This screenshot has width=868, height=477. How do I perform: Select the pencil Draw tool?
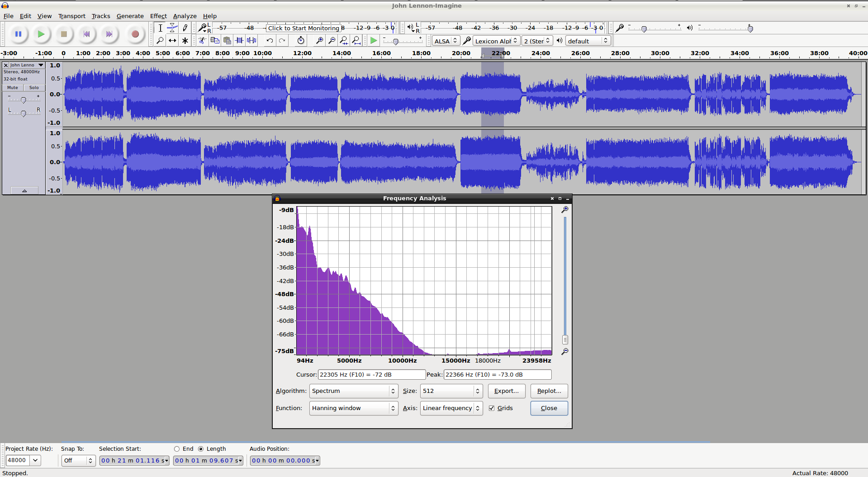pos(185,28)
